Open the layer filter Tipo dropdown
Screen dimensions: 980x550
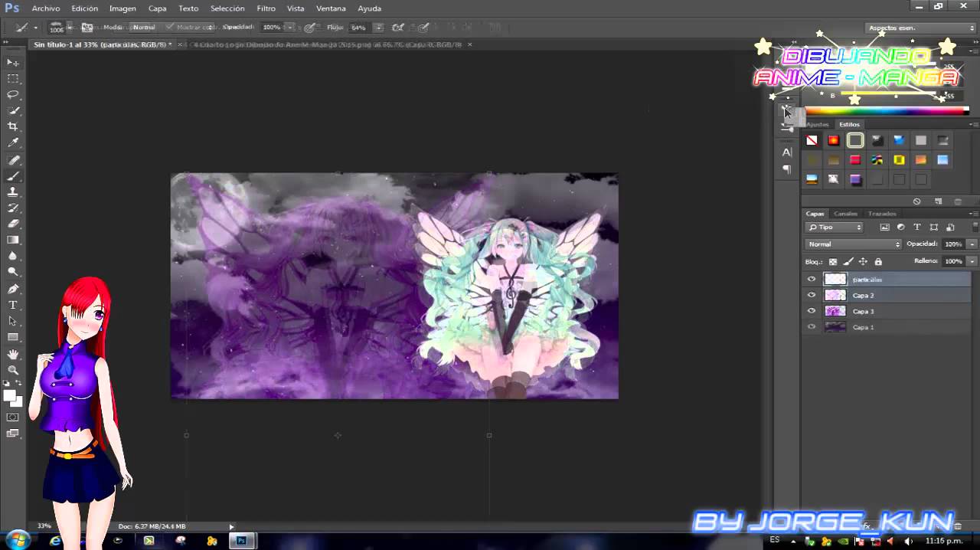(835, 228)
